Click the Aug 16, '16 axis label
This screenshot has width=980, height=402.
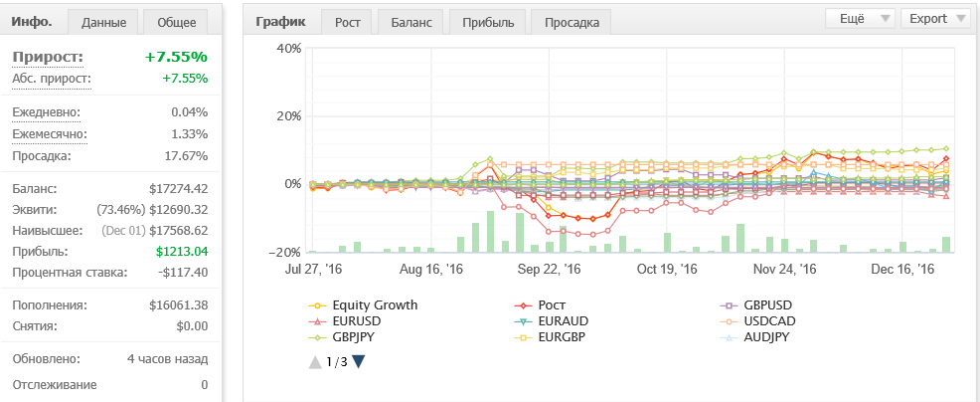(x=431, y=270)
